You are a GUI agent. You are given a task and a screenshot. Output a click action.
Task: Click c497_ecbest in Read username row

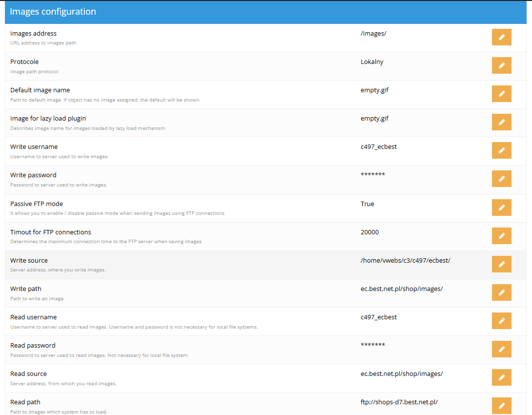pos(378,317)
